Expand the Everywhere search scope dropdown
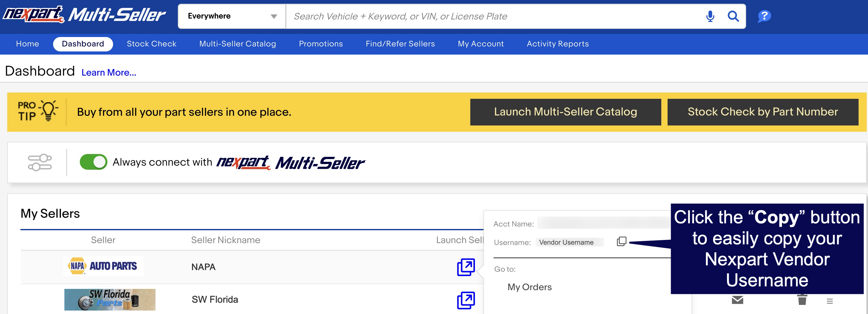 pos(232,16)
